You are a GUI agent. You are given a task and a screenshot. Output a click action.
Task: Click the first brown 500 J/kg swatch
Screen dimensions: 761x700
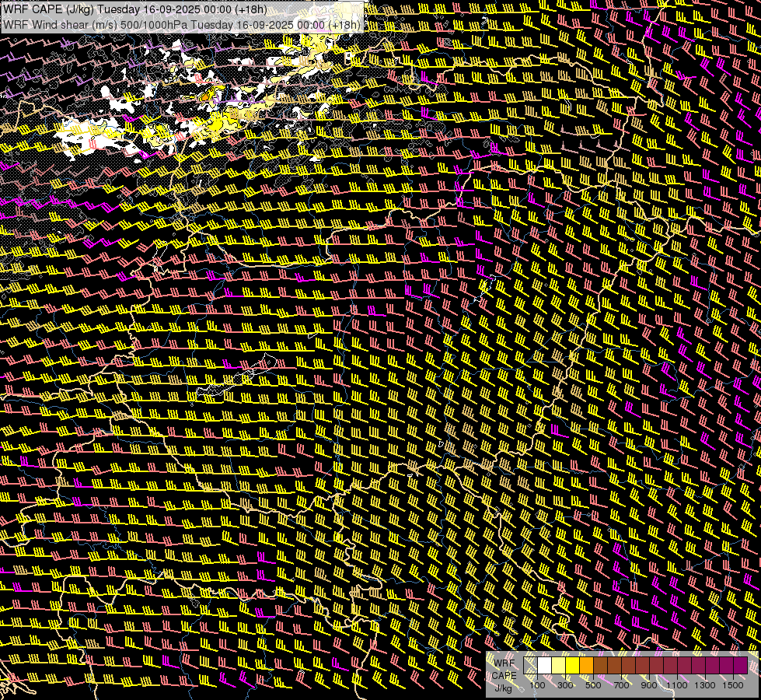coord(600,665)
